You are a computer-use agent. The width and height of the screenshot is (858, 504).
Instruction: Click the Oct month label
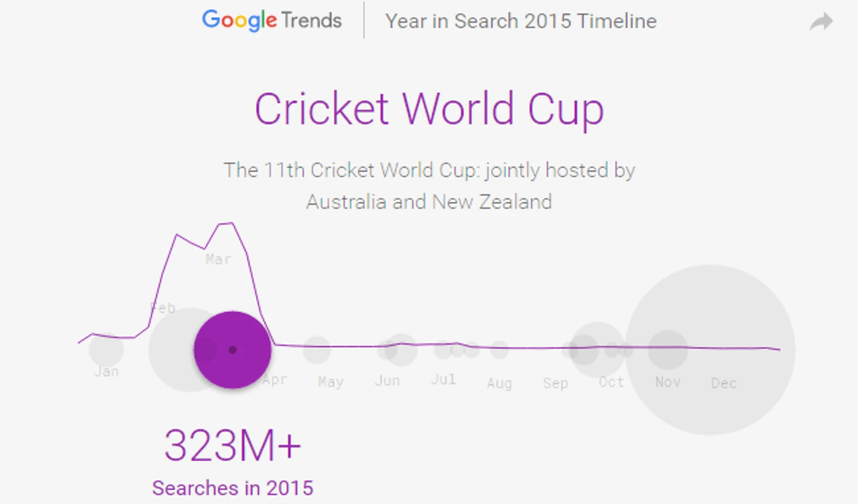tap(611, 382)
